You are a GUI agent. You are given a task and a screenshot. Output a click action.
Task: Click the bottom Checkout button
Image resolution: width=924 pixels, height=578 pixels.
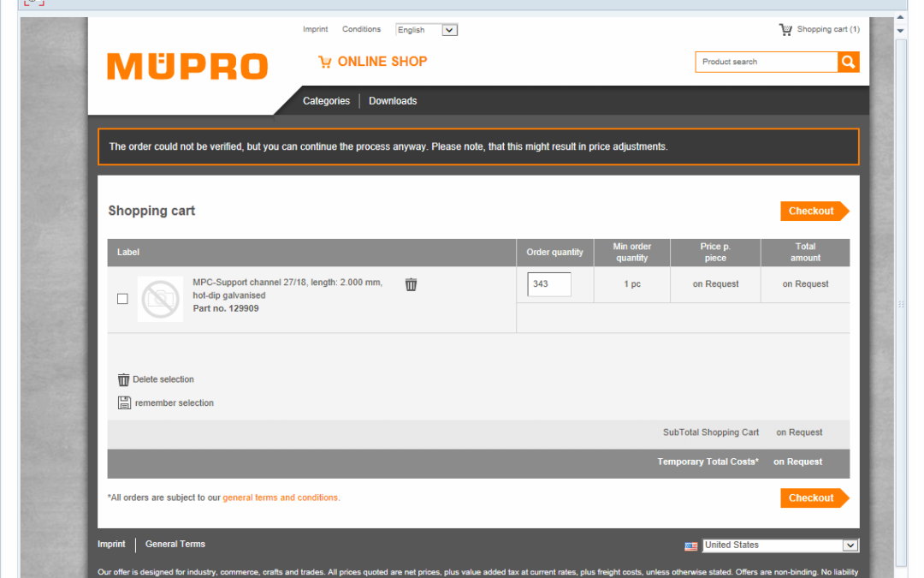[x=814, y=498]
